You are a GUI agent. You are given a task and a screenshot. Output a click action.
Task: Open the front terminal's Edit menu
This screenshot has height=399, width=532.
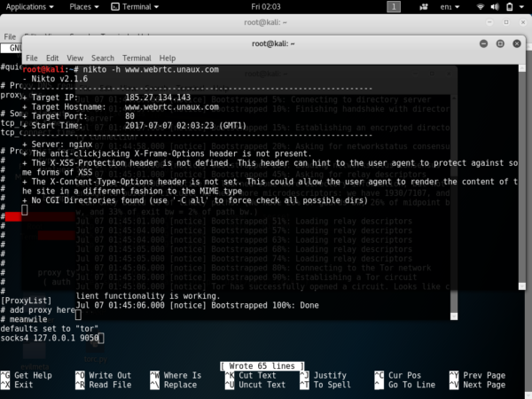tap(53, 57)
